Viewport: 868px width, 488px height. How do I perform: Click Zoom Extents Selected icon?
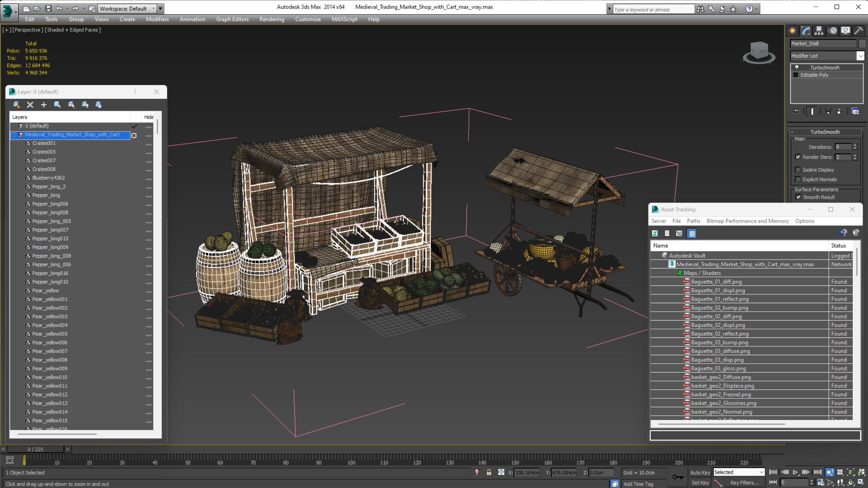[x=851, y=472]
